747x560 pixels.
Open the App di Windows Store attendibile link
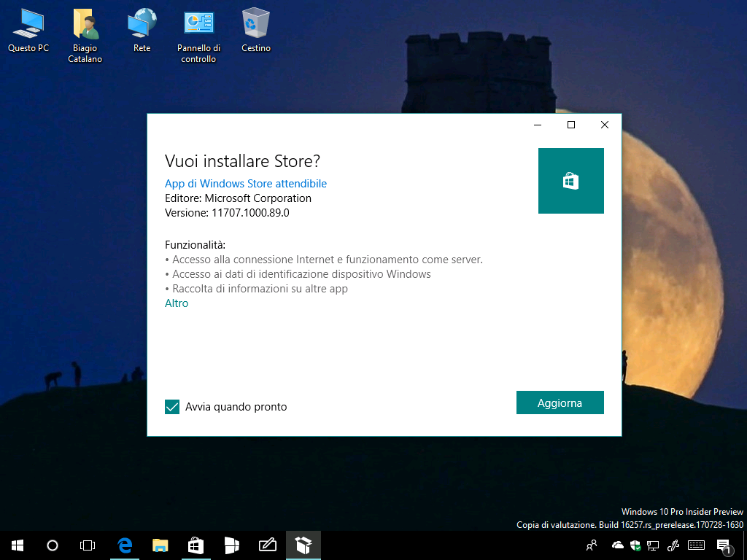(x=246, y=183)
